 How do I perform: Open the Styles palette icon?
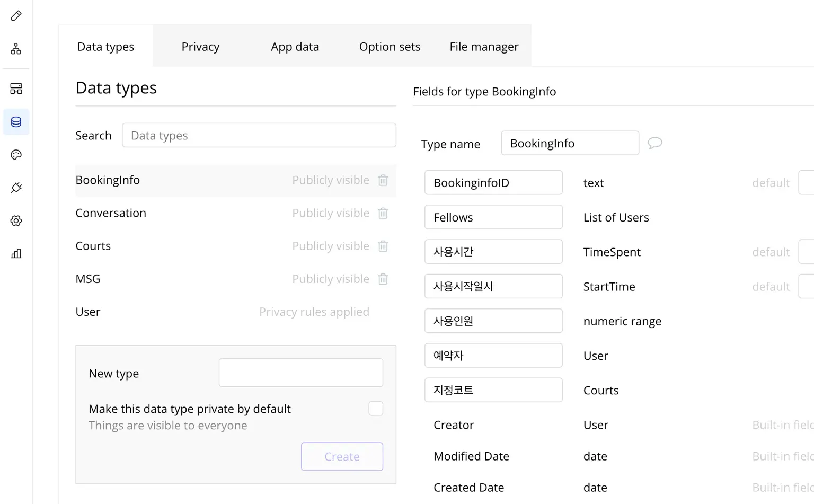click(16, 155)
